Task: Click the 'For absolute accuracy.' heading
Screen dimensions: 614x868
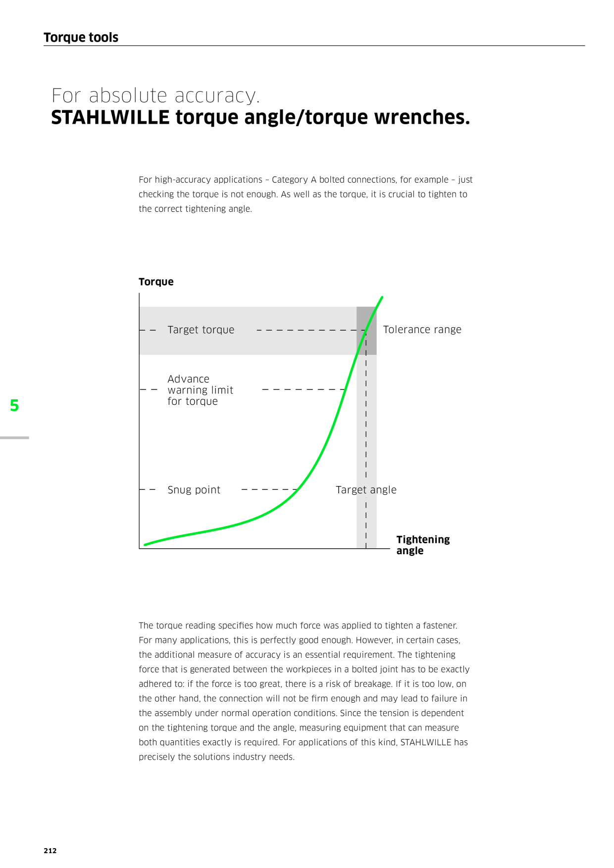Action: 155,95
